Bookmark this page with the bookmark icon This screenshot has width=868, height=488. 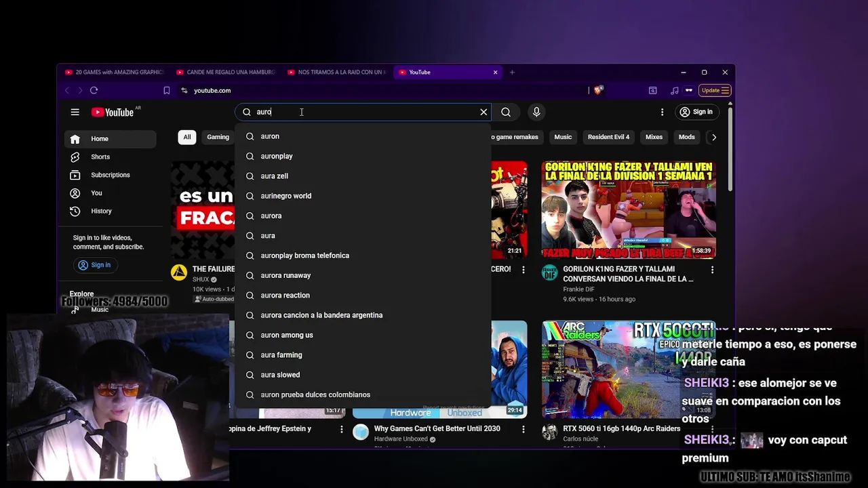coord(167,90)
